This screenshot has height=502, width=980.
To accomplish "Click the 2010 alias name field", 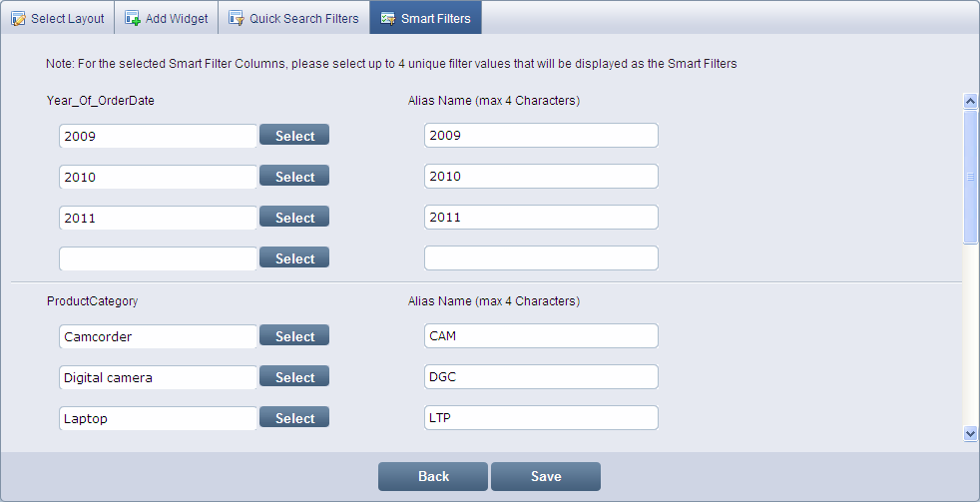I will (x=541, y=177).
